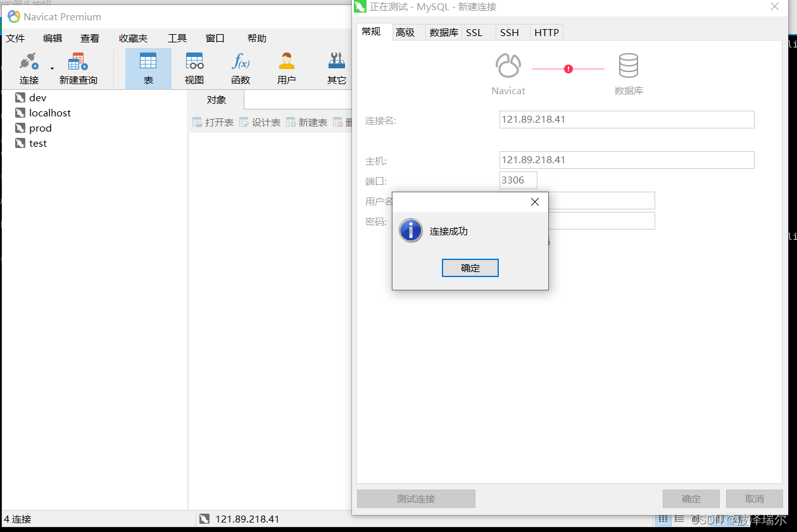Click 确定 in the 连接成功 message box

click(x=470, y=268)
